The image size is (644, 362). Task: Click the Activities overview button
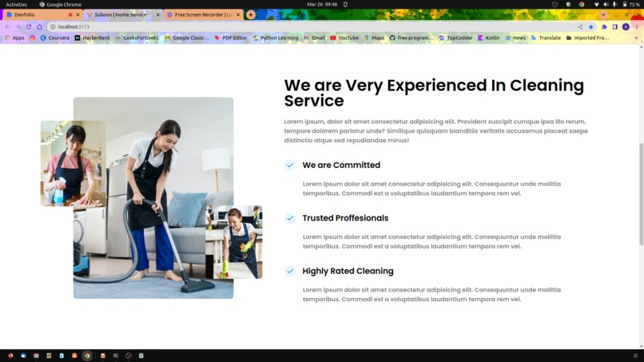(16, 5)
